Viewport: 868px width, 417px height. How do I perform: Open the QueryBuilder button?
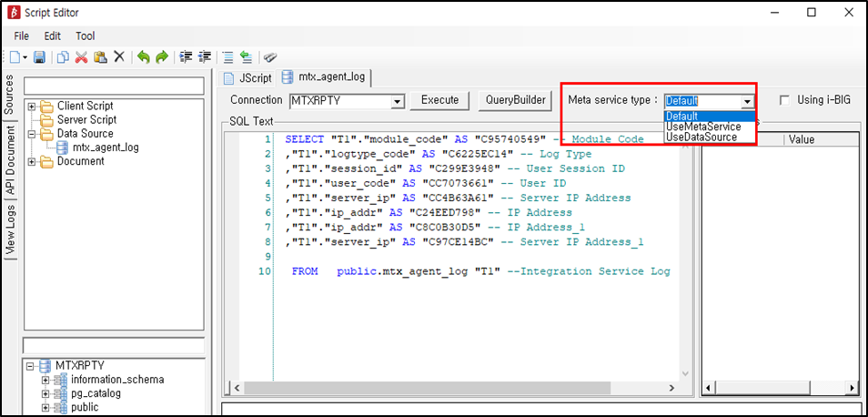[x=515, y=100]
